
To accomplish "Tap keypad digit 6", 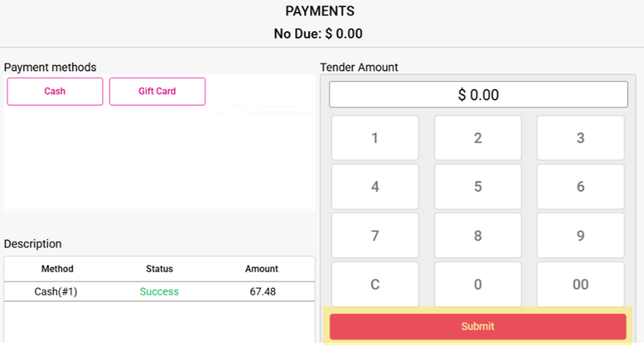I will [580, 187].
